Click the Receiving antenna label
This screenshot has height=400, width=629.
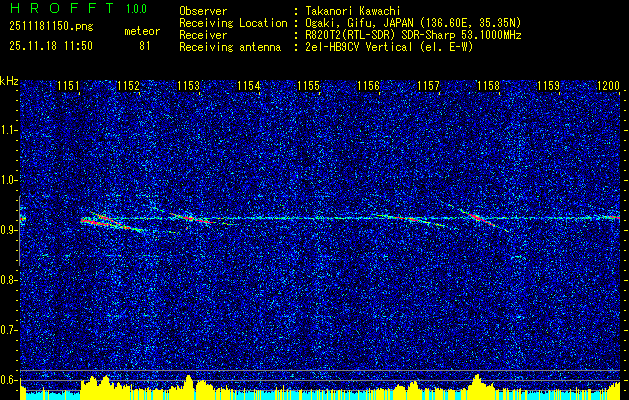[x=230, y=47]
